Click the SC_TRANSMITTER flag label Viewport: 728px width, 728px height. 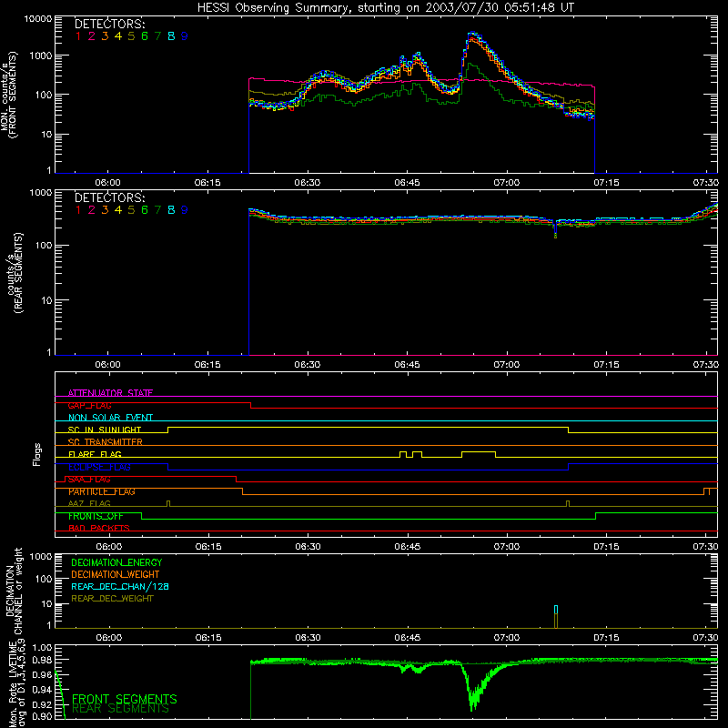pos(105,442)
